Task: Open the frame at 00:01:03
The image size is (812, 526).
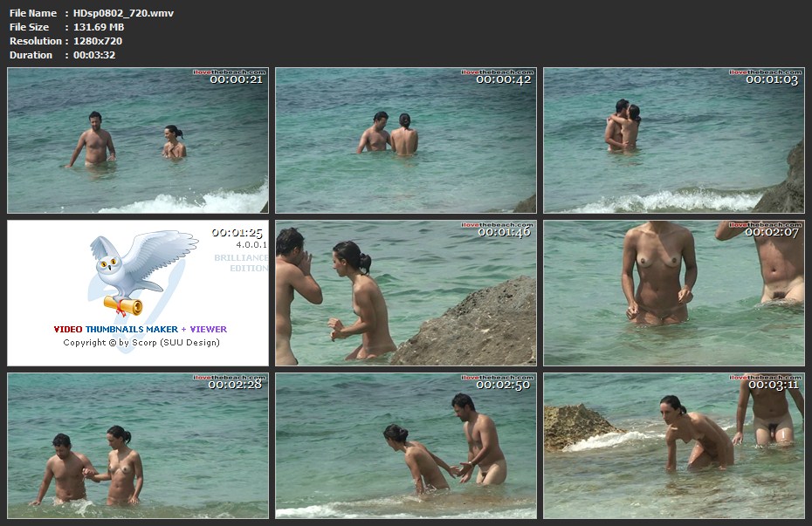Action: 673,140
